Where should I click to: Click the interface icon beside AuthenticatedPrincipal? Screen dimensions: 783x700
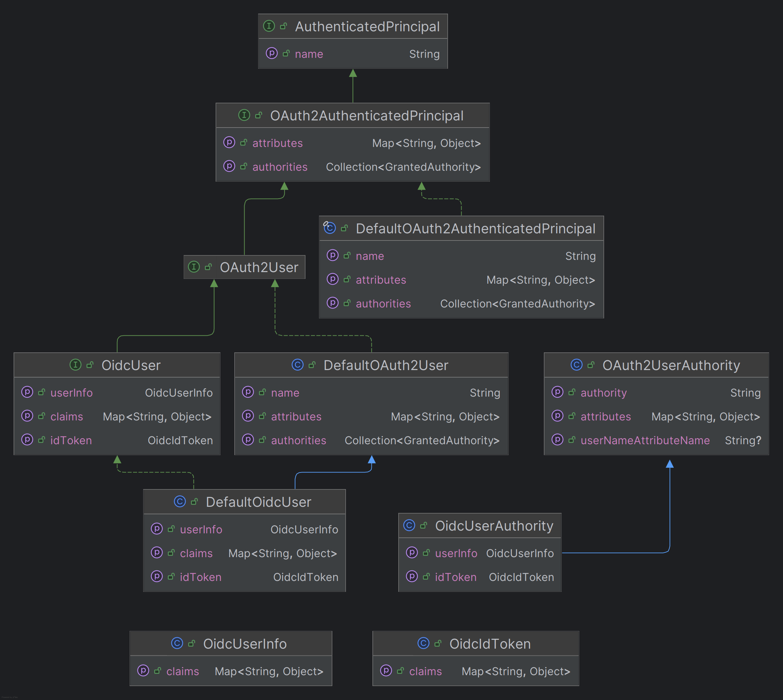pyautogui.click(x=269, y=26)
